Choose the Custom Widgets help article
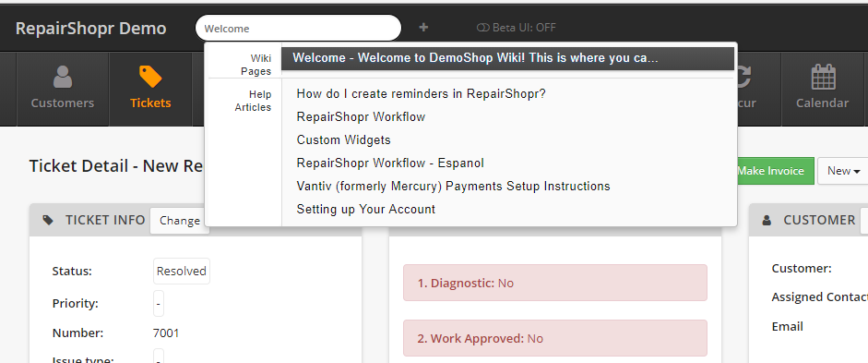This screenshot has width=868, height=363. pyautogui.click(x=344, y=139)
